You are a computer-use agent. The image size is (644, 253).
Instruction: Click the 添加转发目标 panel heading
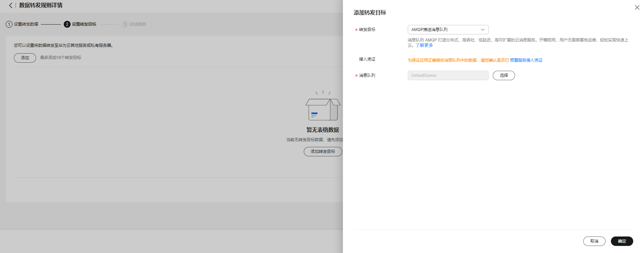pos(370,13)
